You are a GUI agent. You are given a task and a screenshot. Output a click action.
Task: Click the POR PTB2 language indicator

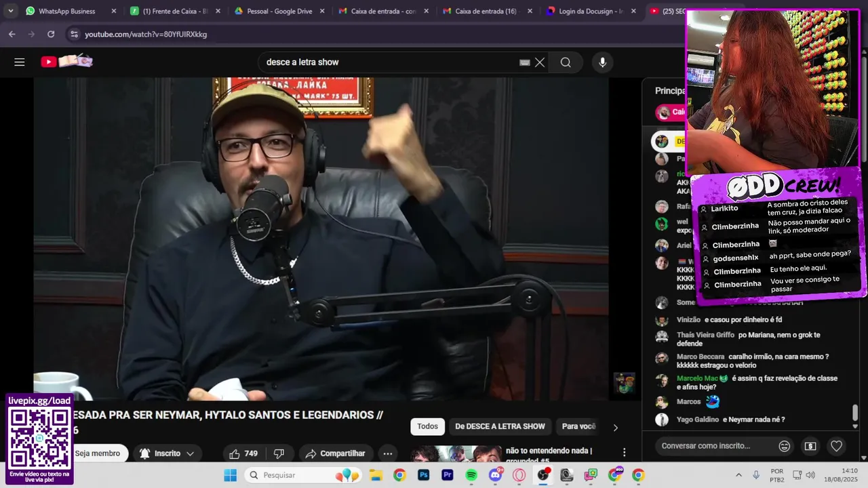[777, 475]
